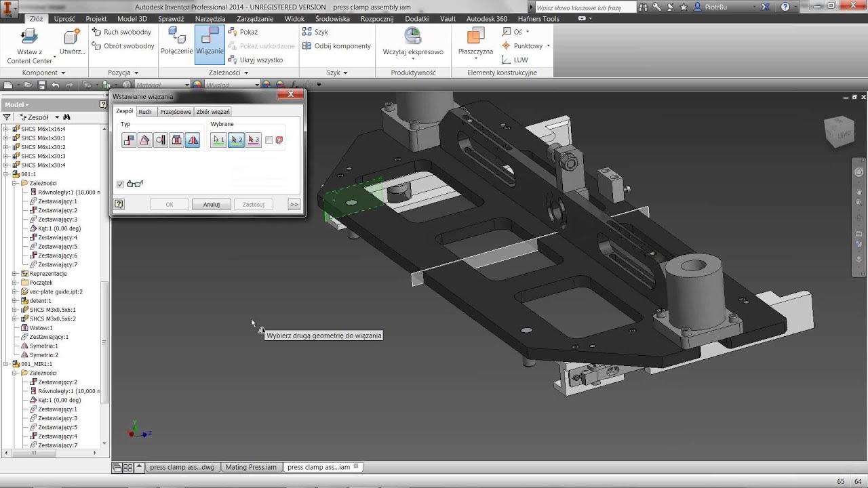The image size is (868, 488).
Task: Click Wstaw z Content Center tool
Action: tap(30, 45)
